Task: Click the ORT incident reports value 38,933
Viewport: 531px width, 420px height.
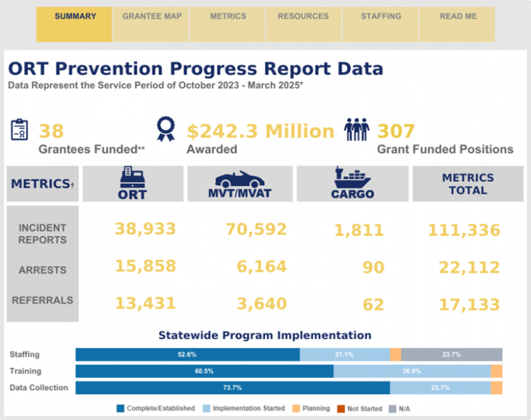Action: pyautogui.click(x=136, y=229)
